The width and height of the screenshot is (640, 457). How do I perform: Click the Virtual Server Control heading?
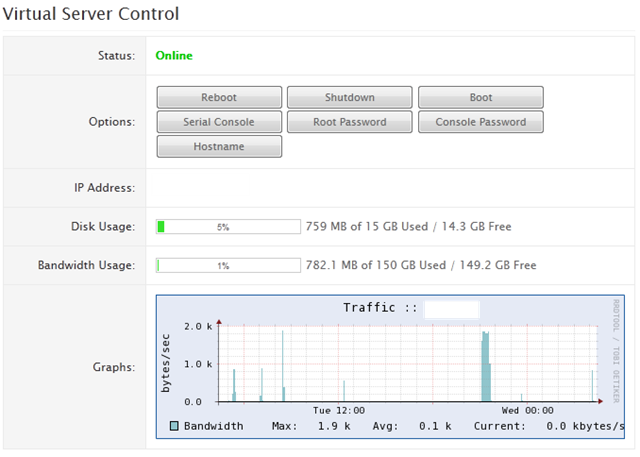(91, 14)
